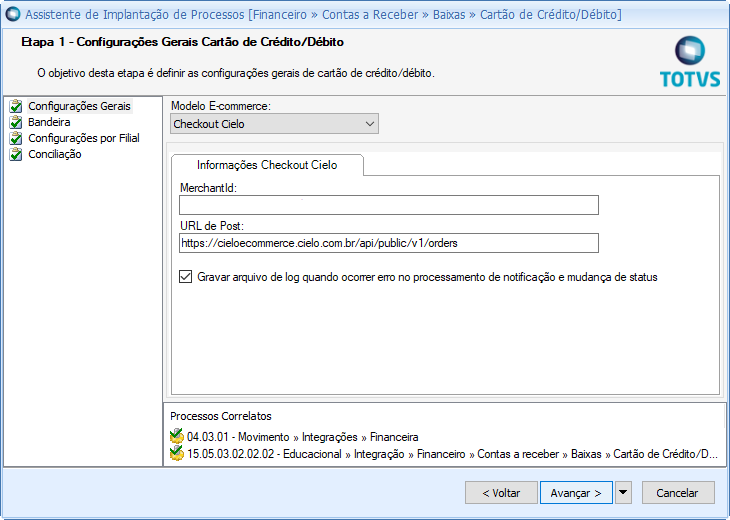730x520 pixels.
Task: Open the 04.03.01 Movimento Integrações Financeira process
Action: pos(303,437)
